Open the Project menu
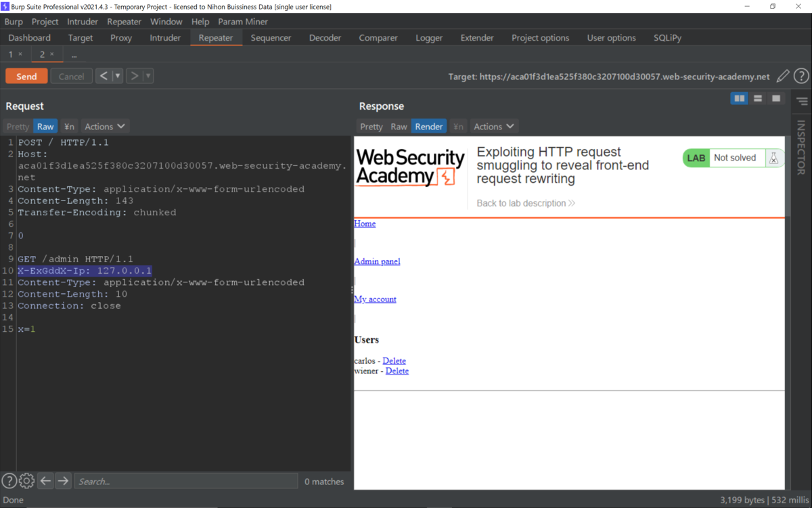812x508 pixels. pyautogui.click(x=45, y=22)
